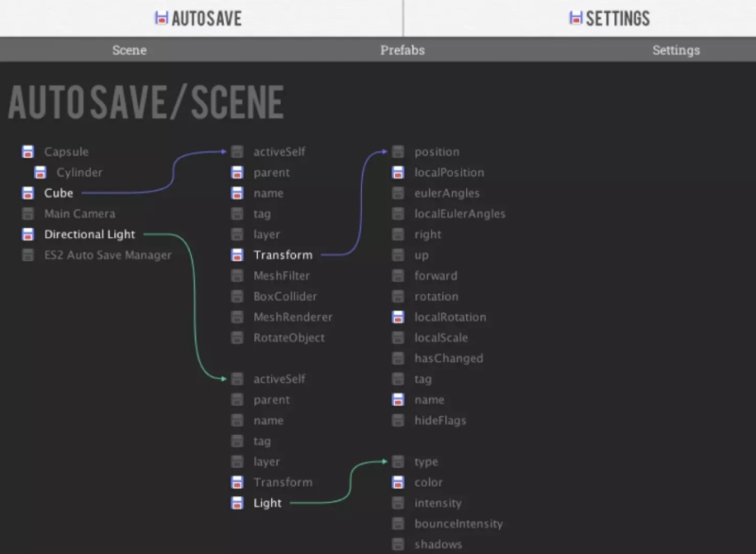Enable saving the position property
The height and width of the screenshot is (554, 756).
point(398,151)
